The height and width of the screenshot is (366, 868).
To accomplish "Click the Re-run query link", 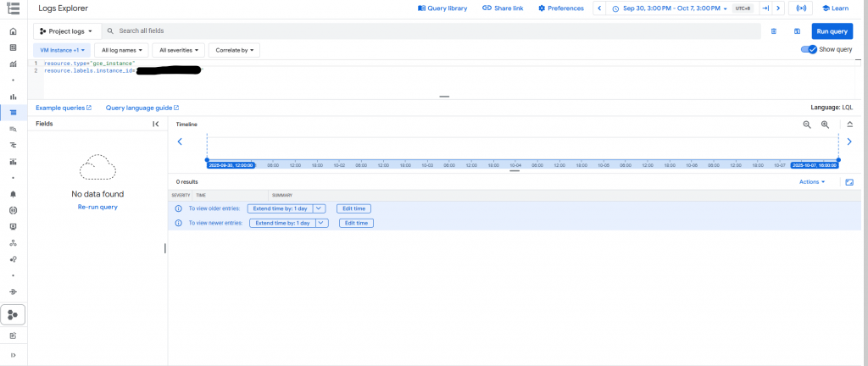I will [x=97, y=207].
